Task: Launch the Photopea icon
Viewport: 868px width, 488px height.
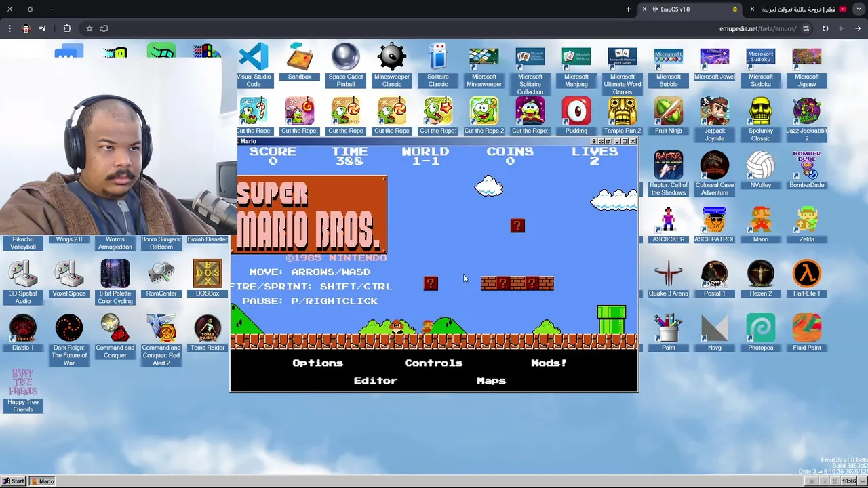Action: click(761, 333)
